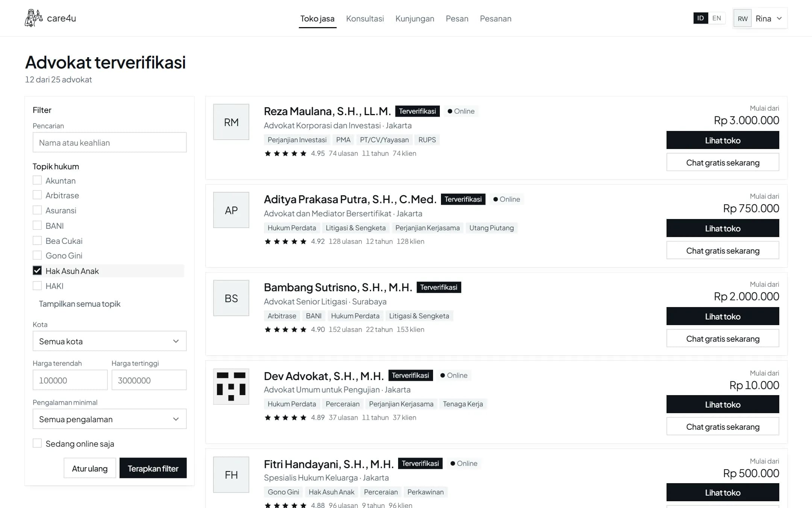Enable the Asuransi topic filter
Image resolution: width=812 pixels, height=508 pixels.
pos(37,210)
